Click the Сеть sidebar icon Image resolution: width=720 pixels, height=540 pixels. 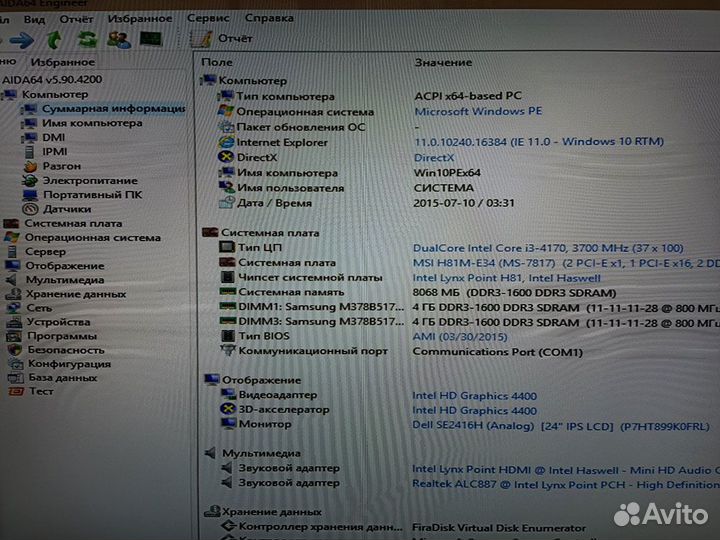[x=14, y=308]
